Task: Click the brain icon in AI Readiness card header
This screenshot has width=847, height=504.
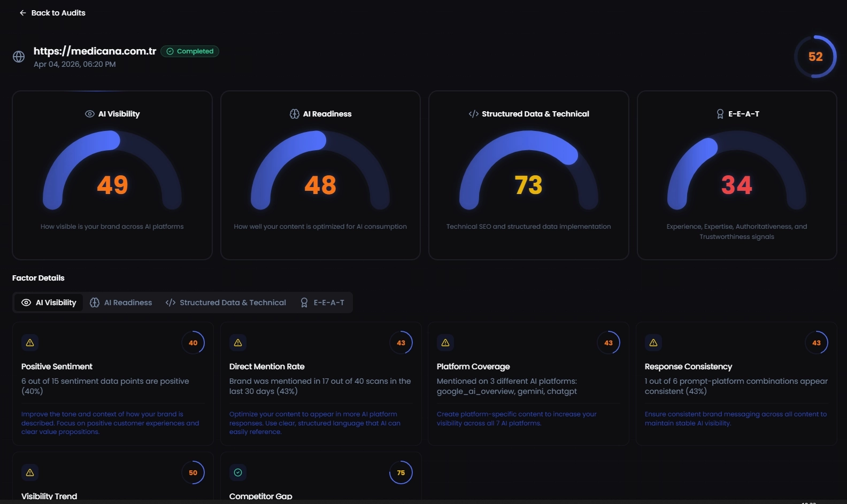Action: pyautogui.click(x=295, y=114)
